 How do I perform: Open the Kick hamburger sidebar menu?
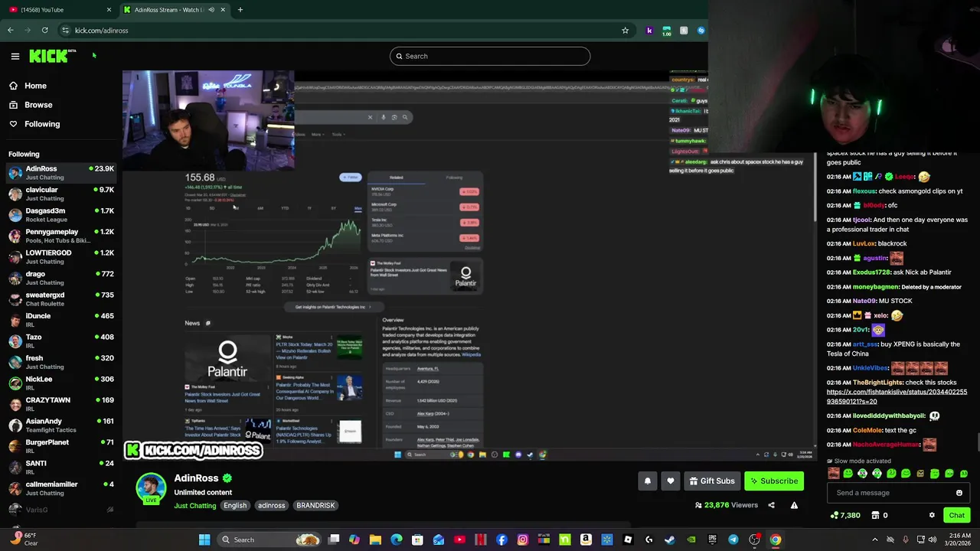15,56
